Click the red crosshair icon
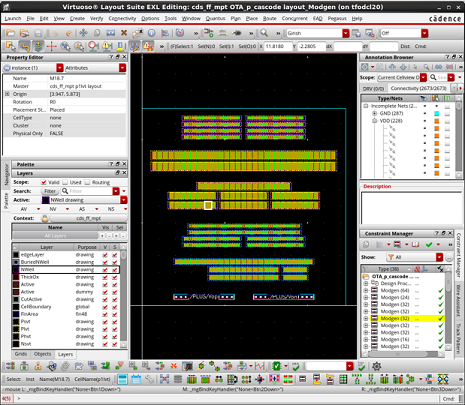The width and height of the screenshot is (465, 405). point(52,46)
